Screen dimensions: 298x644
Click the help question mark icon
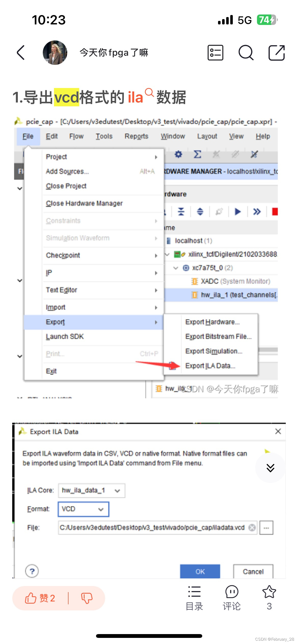pos(32,571)
